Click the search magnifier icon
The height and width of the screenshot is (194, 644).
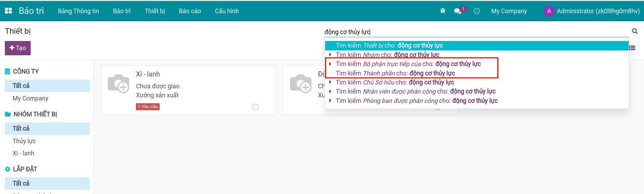pos(635,31)
